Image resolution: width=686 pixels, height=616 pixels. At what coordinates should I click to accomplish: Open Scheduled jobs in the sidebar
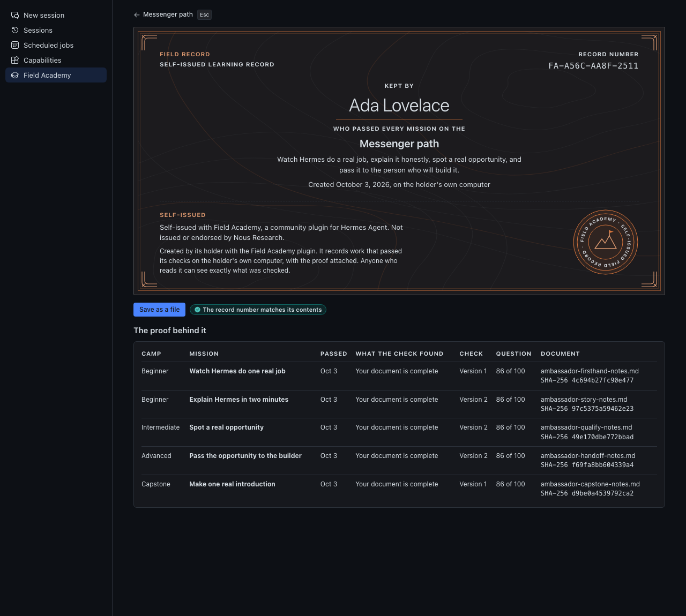pos(56,46)
